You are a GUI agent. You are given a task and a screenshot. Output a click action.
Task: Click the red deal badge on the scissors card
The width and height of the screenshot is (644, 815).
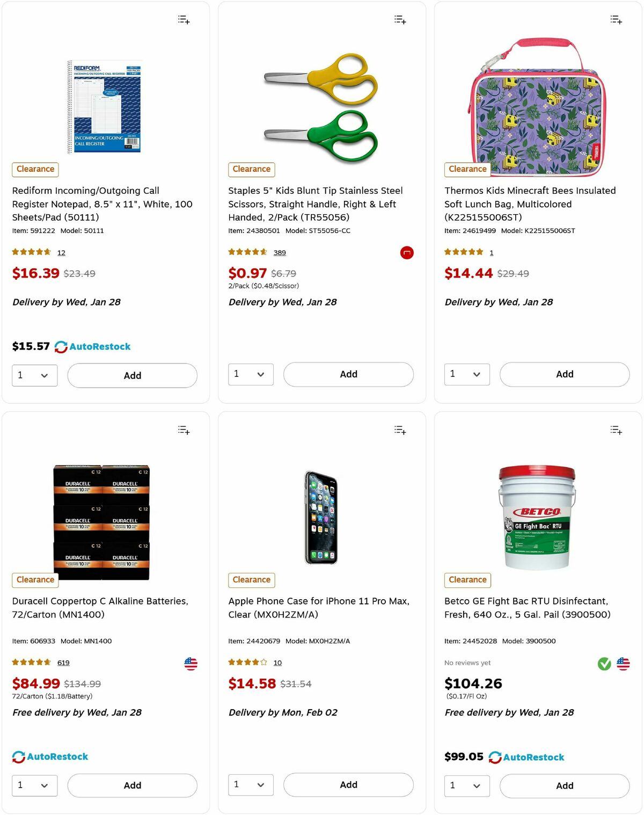[407, 253]
